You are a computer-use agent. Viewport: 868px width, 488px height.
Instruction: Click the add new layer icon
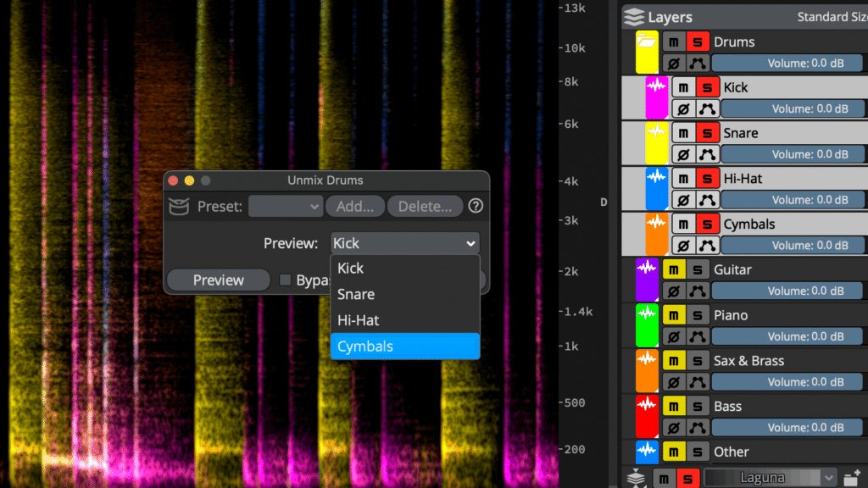tap(852, 477)
